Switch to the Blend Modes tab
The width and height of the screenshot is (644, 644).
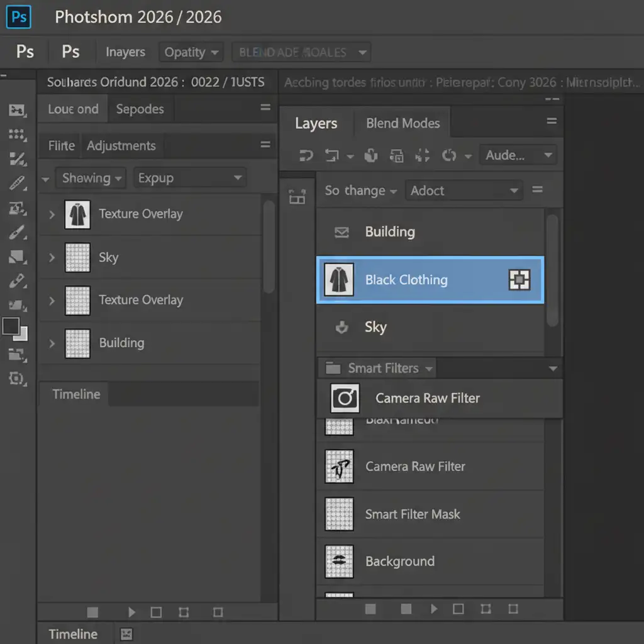[x=402, y=123]
